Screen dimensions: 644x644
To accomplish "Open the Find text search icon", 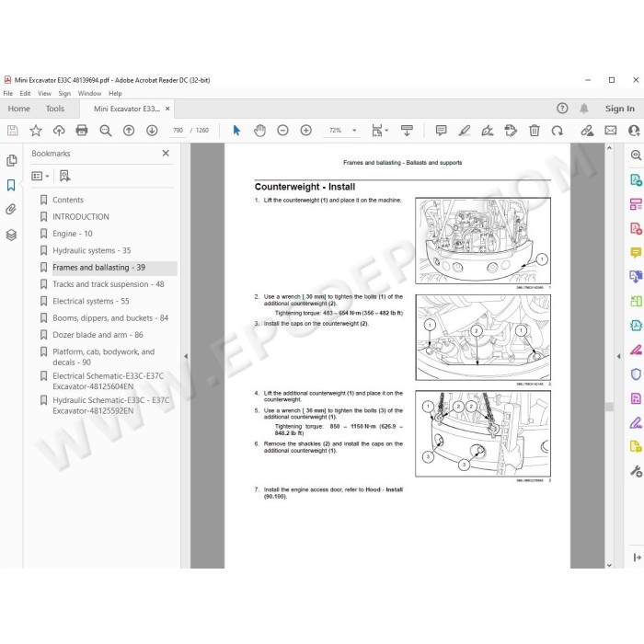I will (x=106, y=131).
